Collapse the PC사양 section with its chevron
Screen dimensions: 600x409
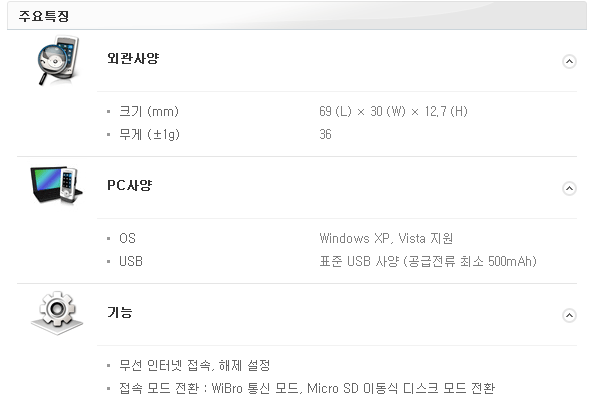click(x=569, y=188)
